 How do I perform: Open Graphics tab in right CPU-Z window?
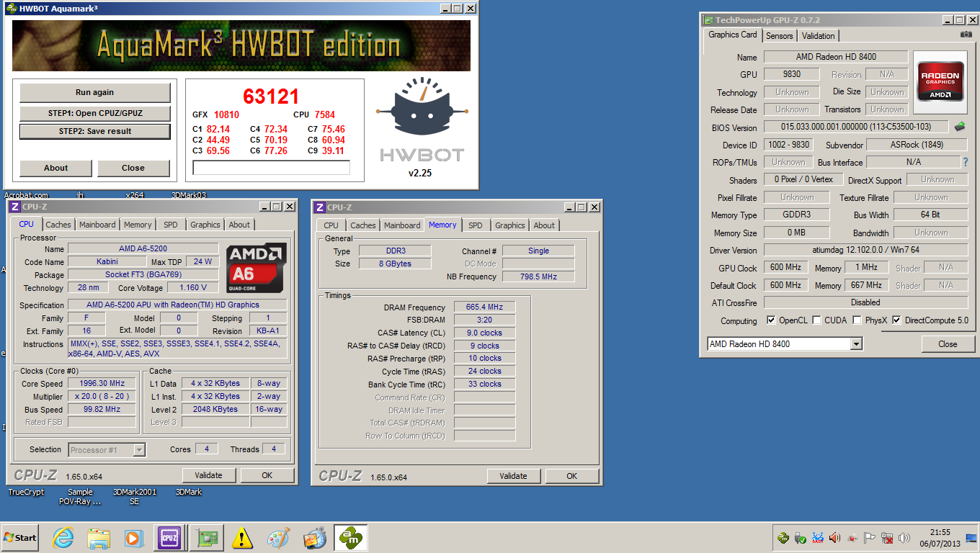tap(510, 225)
